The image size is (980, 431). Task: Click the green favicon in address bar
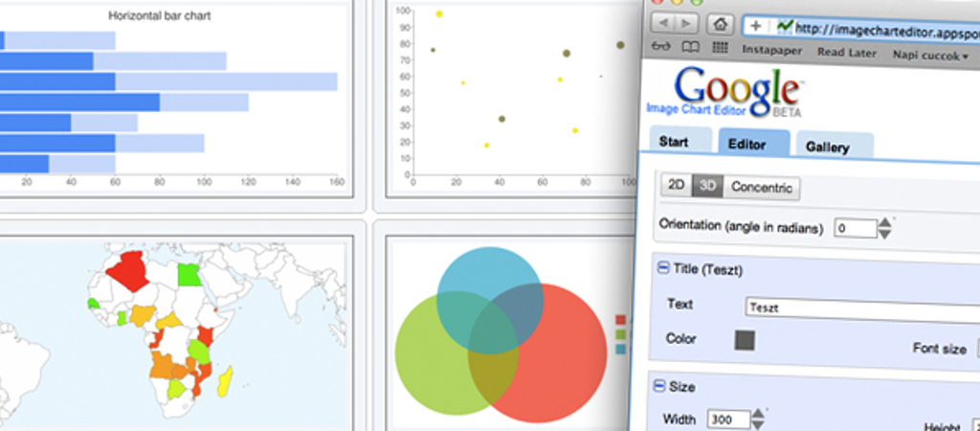784,26
